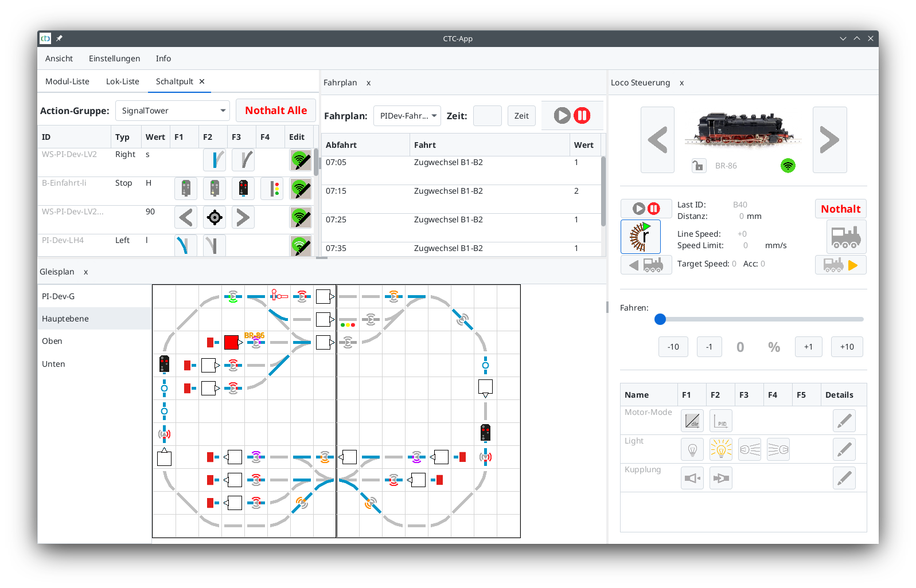This screenshot has width=916, height=588.
Task: Increase speed by 10
Action: point(847,347)
